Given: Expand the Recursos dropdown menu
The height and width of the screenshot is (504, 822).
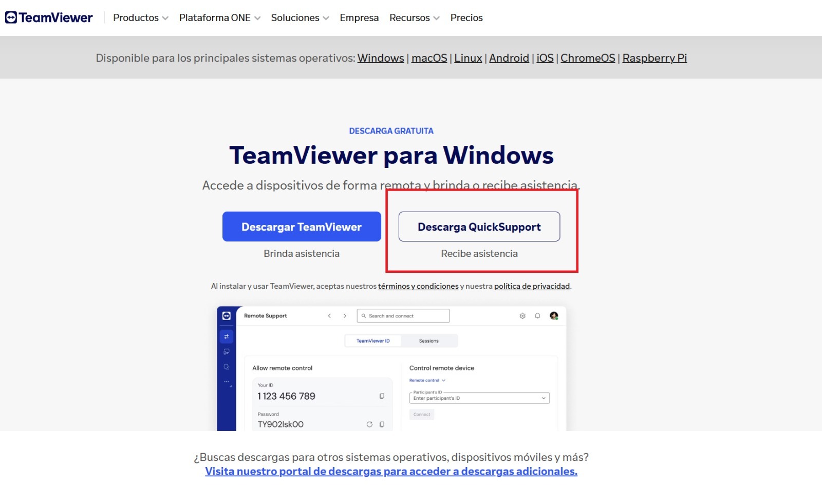Looking at the screenshot, I should coord(415,17).
